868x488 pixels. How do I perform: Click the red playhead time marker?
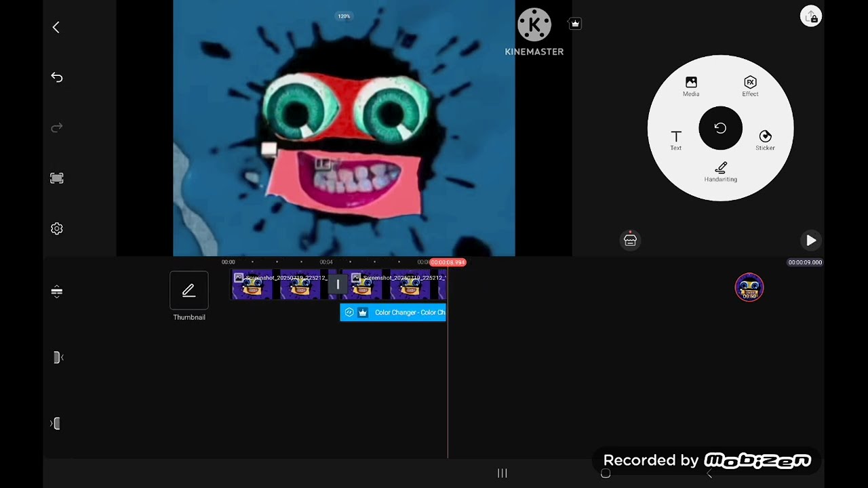[448, 262]
